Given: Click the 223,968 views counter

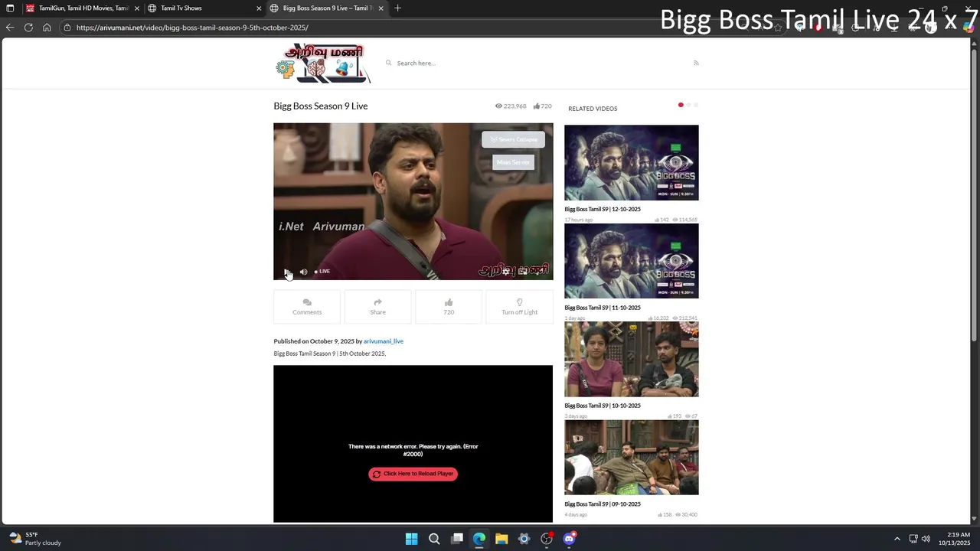Looking at the screenshot, I should pyautogui.click(x=511, y=106).
